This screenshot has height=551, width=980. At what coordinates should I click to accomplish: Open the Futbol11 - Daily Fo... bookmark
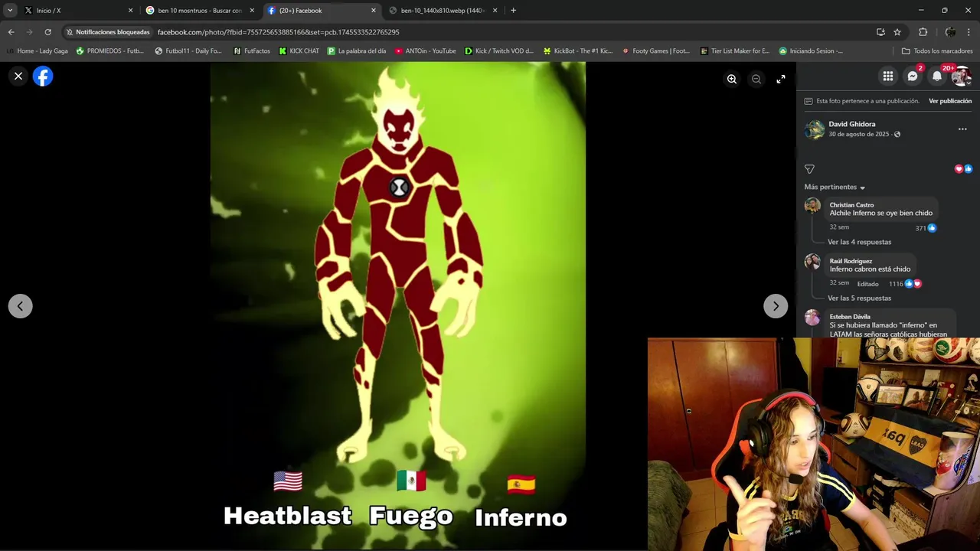188,51
